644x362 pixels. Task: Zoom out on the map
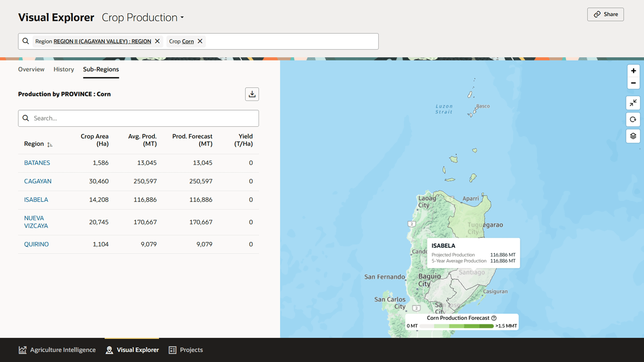pyautogui.click(x=633, y=82)
